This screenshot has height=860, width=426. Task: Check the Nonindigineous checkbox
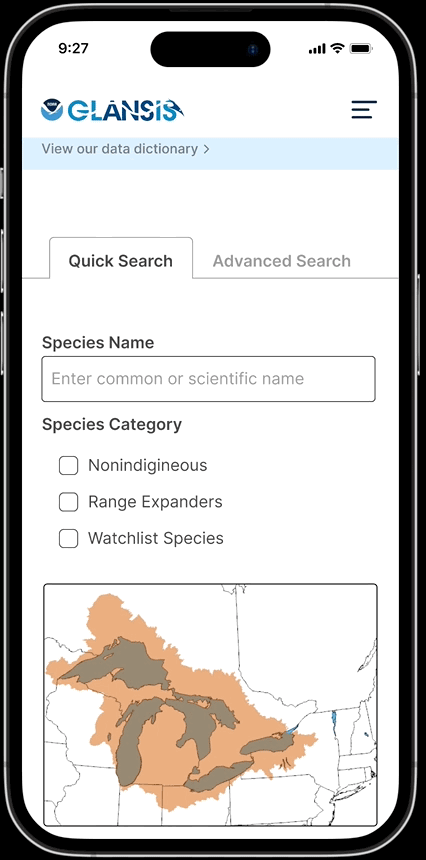pyautogui.click(x=69, y=466)
